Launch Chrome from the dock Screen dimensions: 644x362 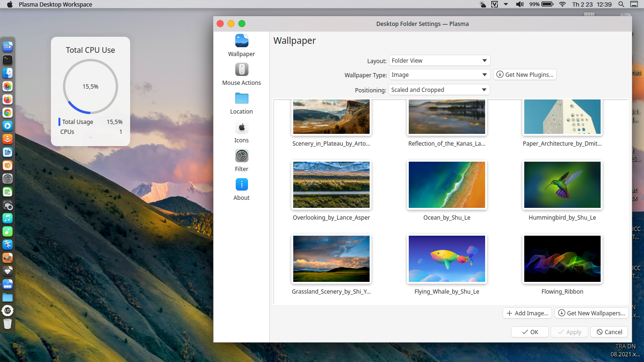click(x=8, y=113)
